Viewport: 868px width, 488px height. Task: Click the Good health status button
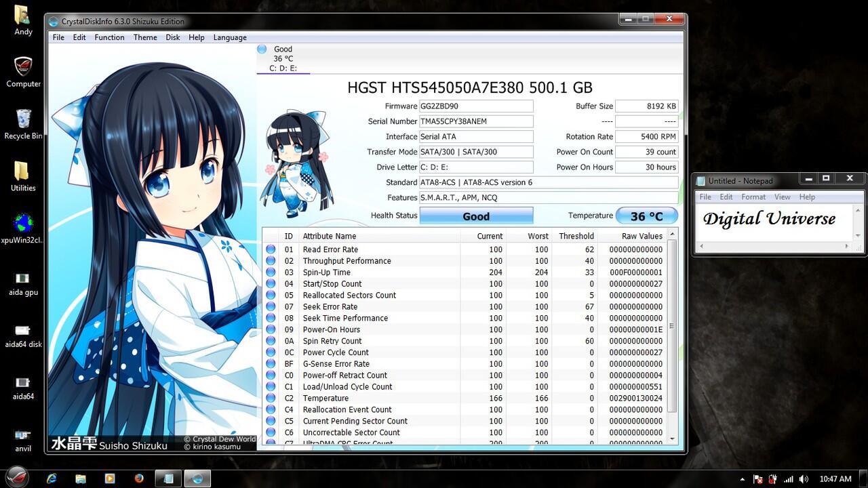[x=476, y=216]
